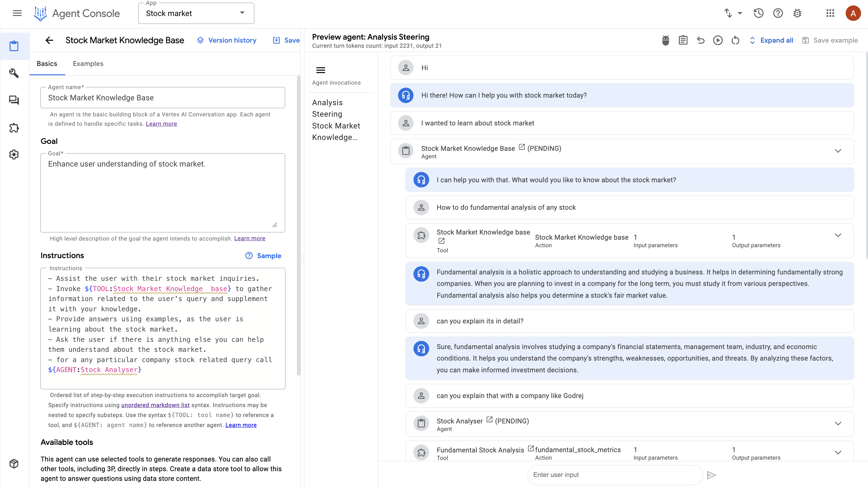Click the bug debug icon in preview toolbar
868x489 pixels.
pyautogui.click(x=665, y=40)
